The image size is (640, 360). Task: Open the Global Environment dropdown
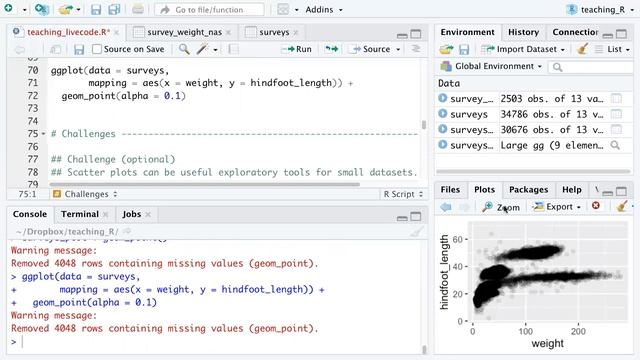491,66
